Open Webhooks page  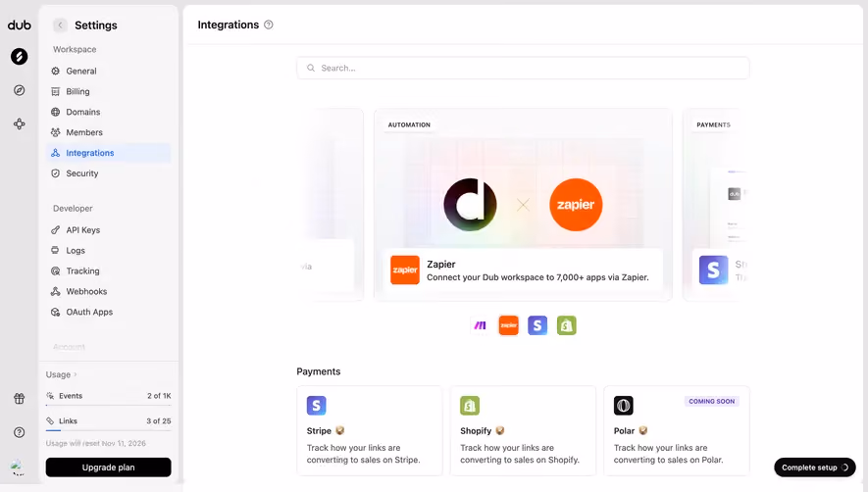pyautogui.click(x=109, y=291)
